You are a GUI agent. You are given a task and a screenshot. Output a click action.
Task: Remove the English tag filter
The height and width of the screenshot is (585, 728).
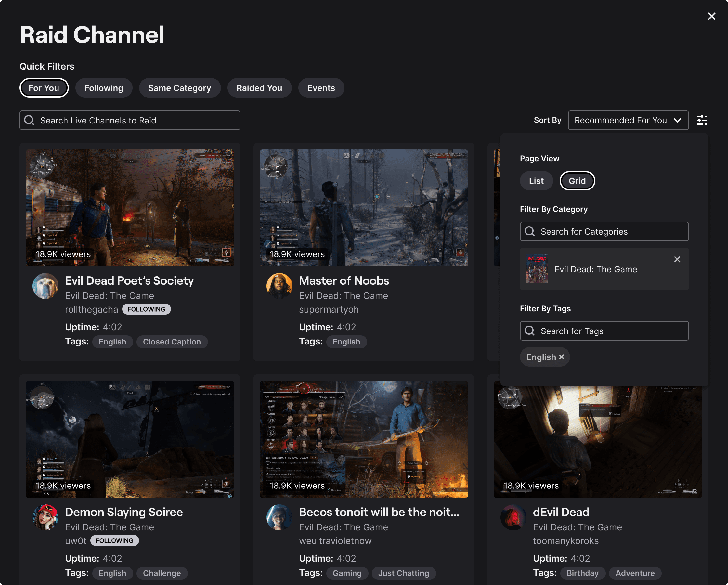pyautogui.click(x=562, y=357)
